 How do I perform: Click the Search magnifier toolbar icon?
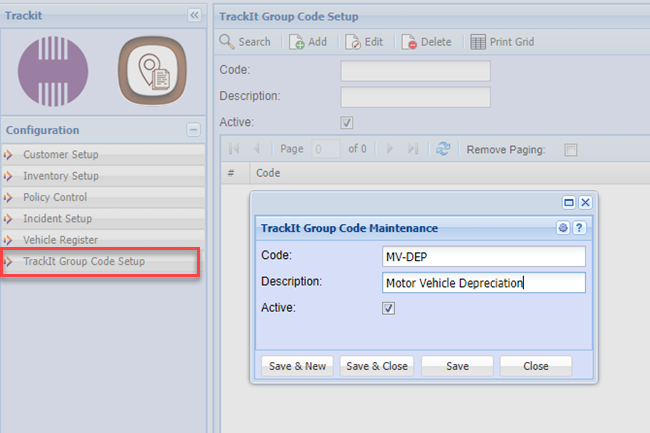tap(228, 42)
